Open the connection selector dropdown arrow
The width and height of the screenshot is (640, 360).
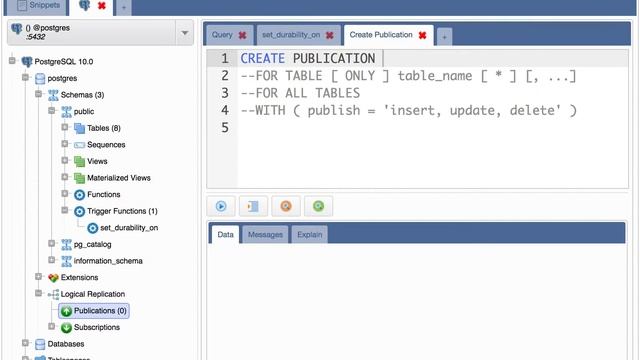pyautogui.click(x=184, y=33)
